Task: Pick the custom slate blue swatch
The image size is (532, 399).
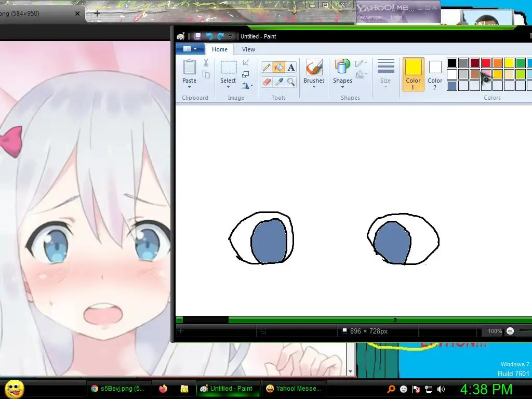Action: pyautogui.click(x=451, y=86)
